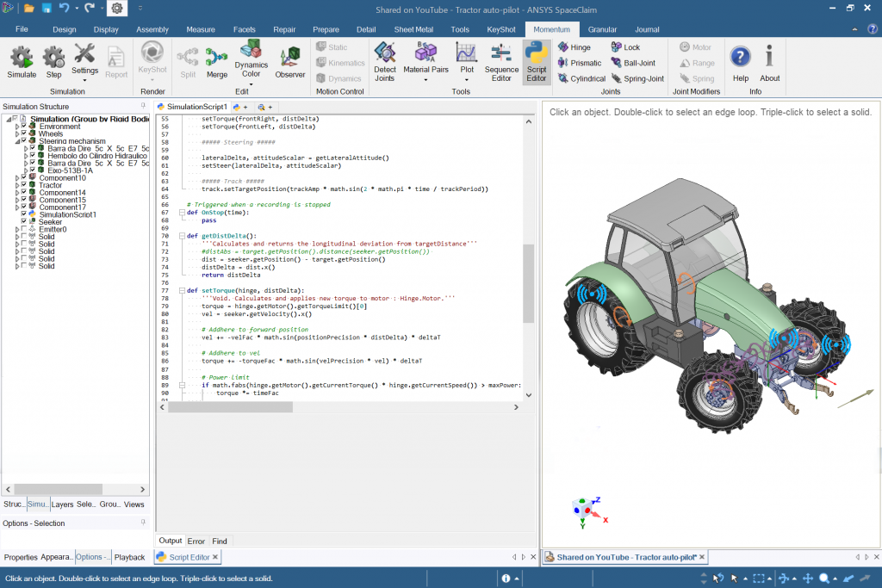Image resolution: width=882 pixels, height=588 pixels.
Task: Select the Merge bodies tool
Action: (x=216, y=63)
